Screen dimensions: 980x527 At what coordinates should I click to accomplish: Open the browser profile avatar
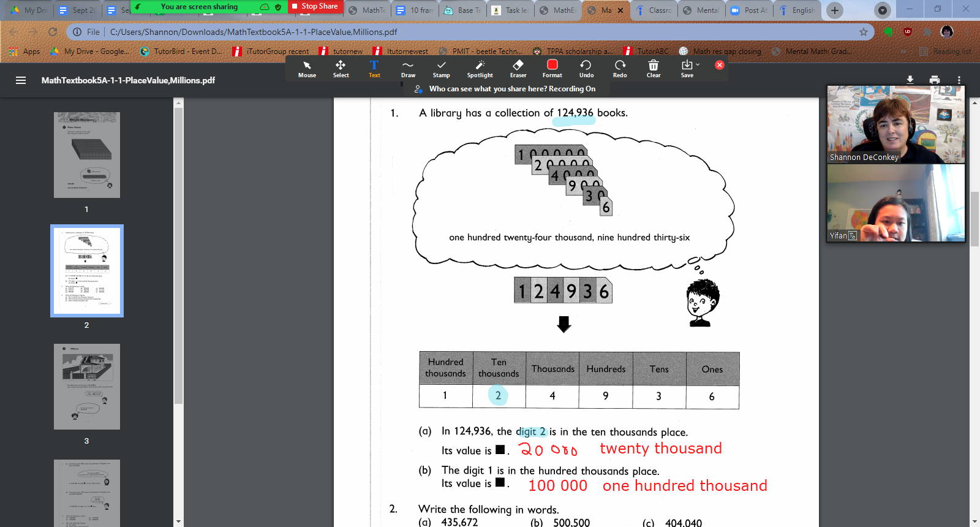coord(947,32)
